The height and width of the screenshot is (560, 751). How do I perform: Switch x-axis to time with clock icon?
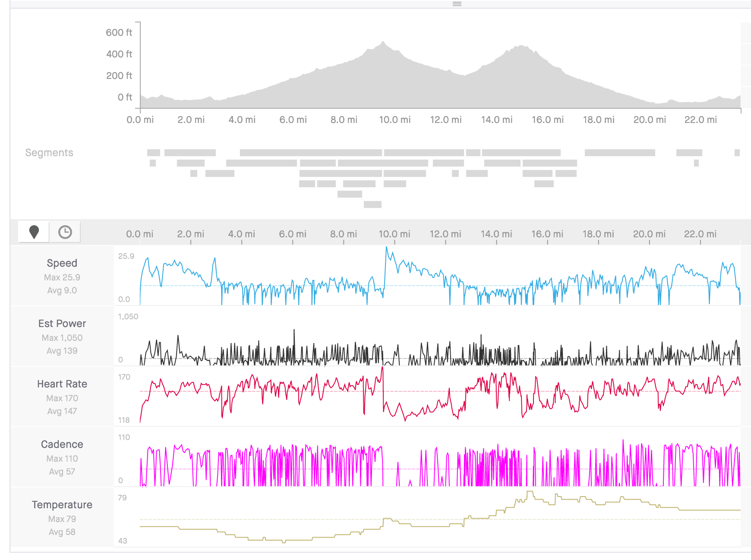[65, 232]
